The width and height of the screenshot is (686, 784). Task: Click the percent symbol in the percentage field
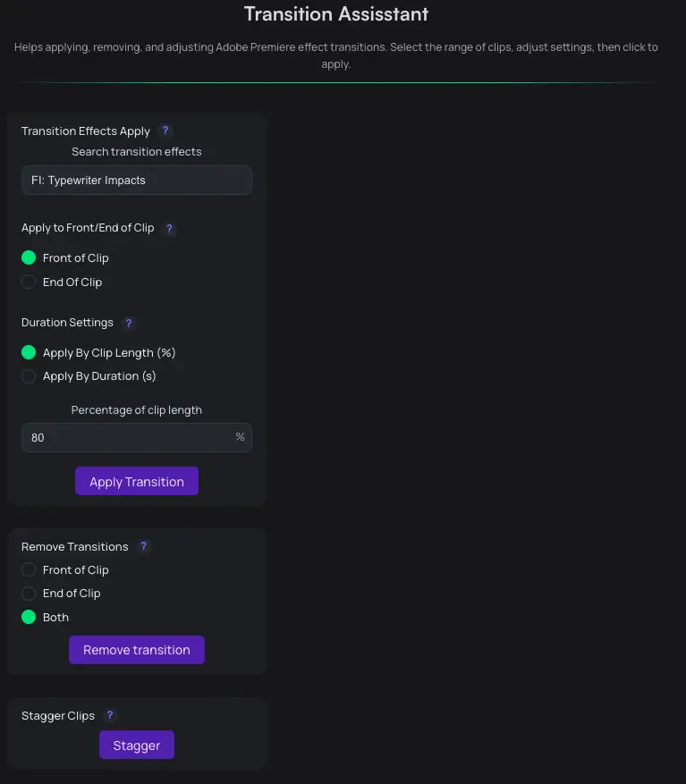tap(240, 437)
